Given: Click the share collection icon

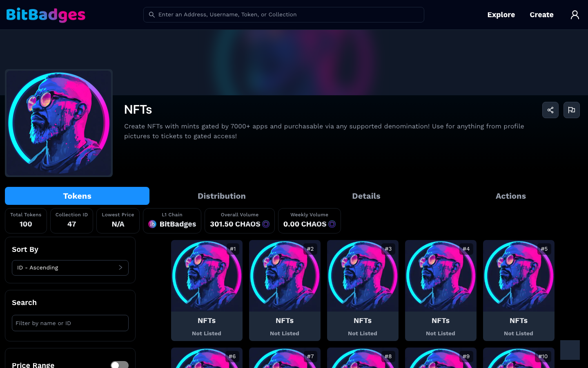Looking at the screenshot, I should click(x=550, y=110).
